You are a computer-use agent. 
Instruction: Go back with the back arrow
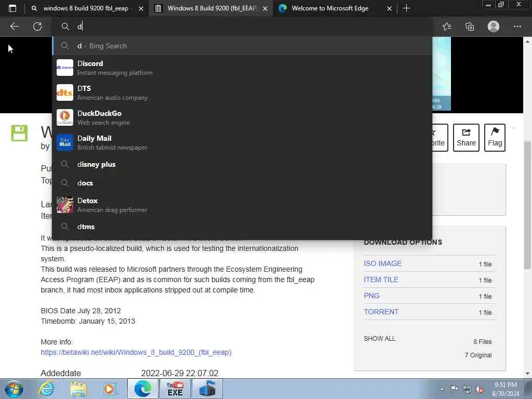[x=14, y=26]
